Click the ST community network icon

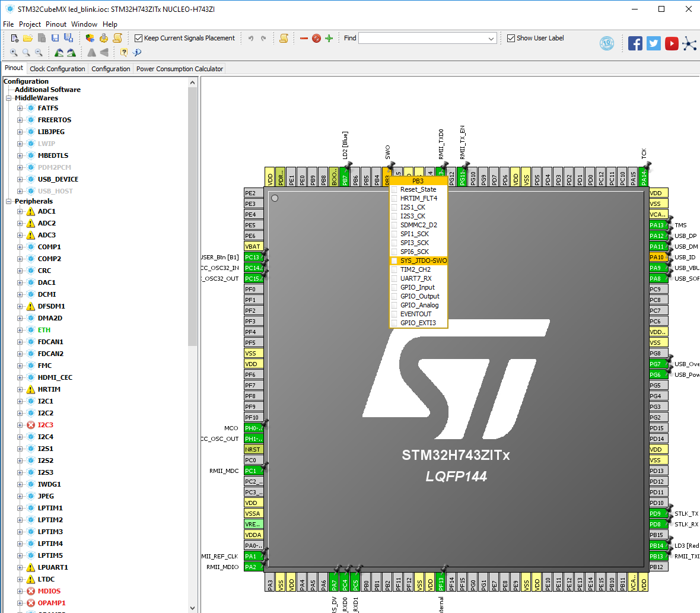click(x=689, y=43)
